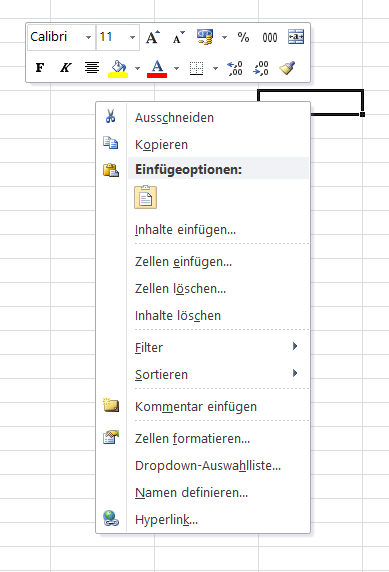Expand the fill color dropdown arrow

(x=137, y=68)
